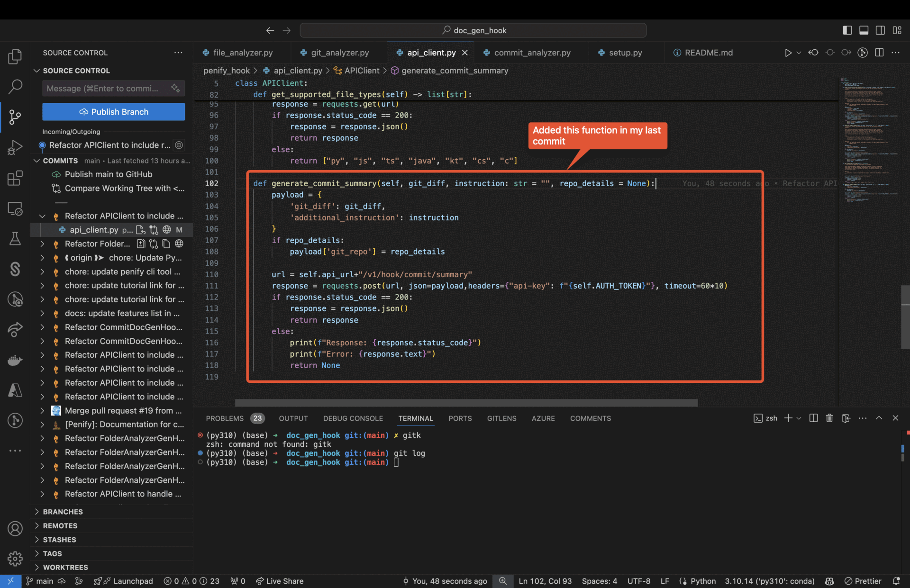Open the Remote Explorer icon
The image size is (910, 588).
click(16, 208)
